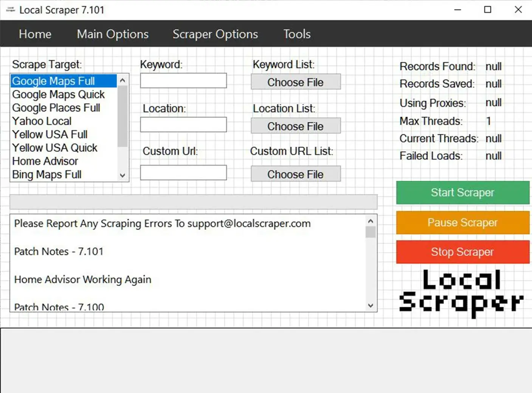
Task: Click the scrape target list up arrow
Action: (123, 80)
